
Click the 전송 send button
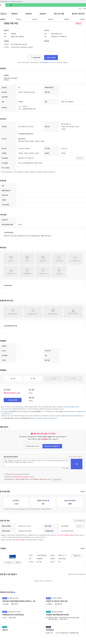(x=76, y=464)
